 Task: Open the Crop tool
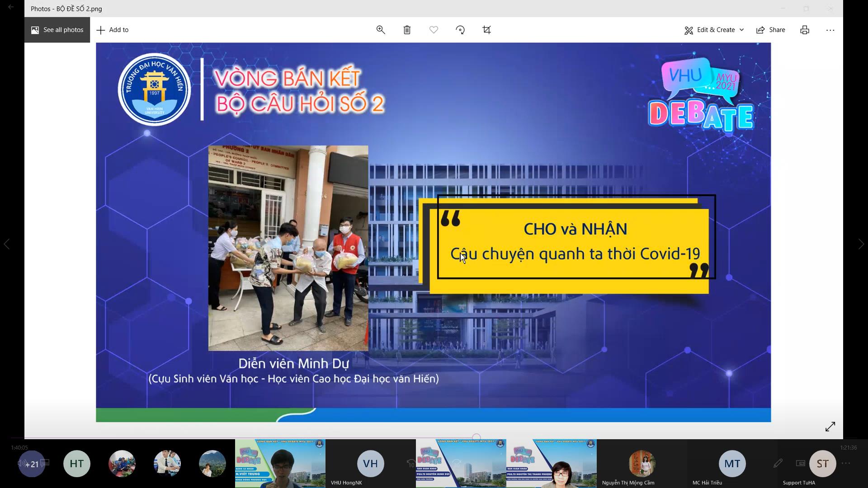point(487,30)
